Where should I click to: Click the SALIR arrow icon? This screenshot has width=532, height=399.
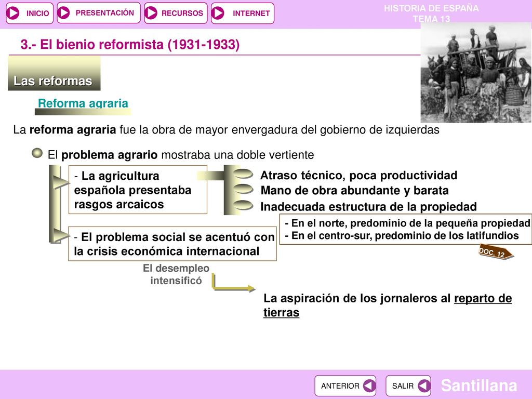coord(424,386)
